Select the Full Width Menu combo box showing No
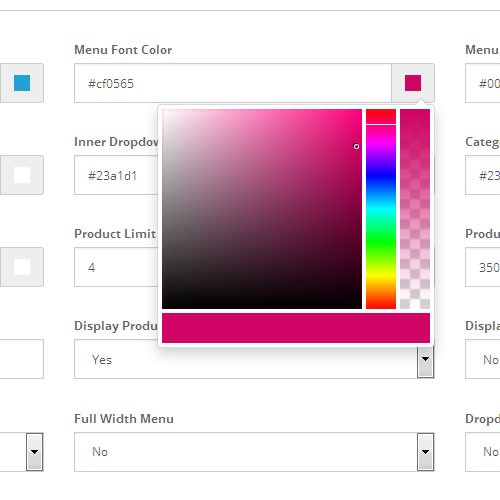This screenshot has height=500, width=500. (254, 452)
